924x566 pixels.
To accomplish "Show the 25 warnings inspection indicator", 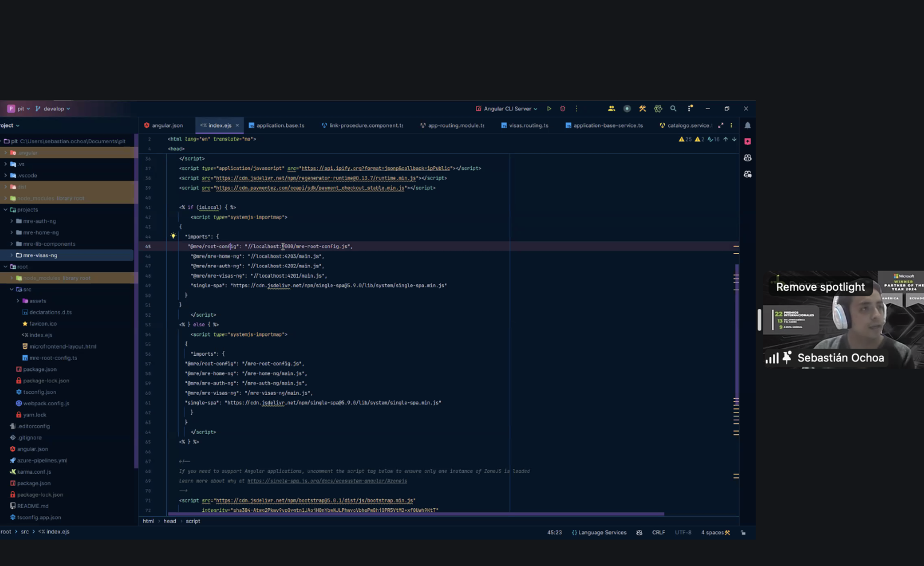I will (x=685, y=139).
